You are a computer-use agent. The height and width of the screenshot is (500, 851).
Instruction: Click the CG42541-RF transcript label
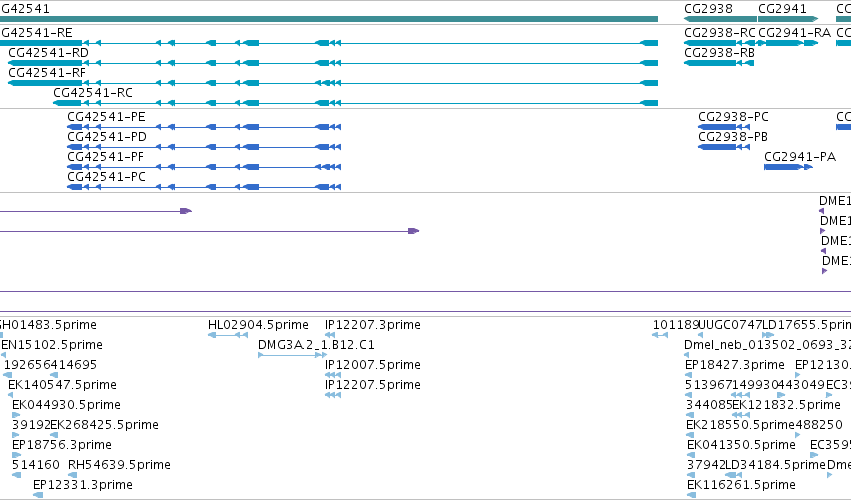[47, 73]
